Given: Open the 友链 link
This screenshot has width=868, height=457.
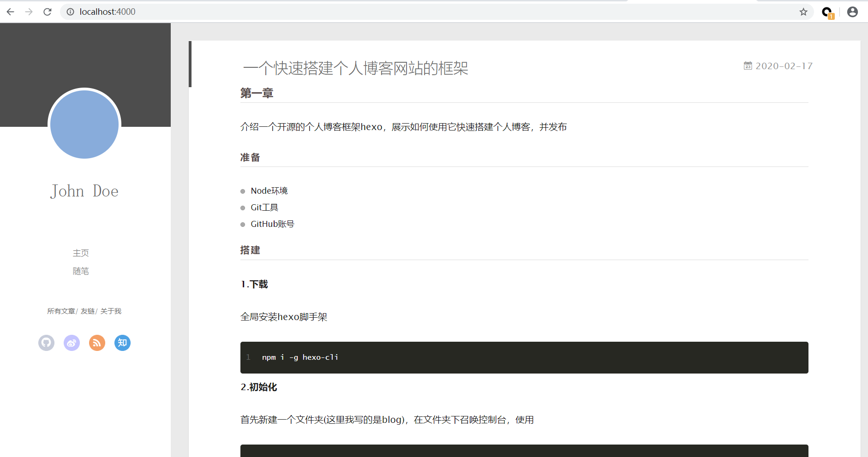Looking at the screenshot, I should pyautogui.click(x=88, y=311).
